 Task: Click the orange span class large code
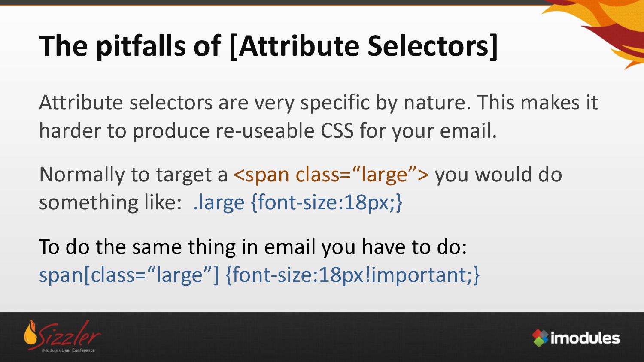coord(331,175)
